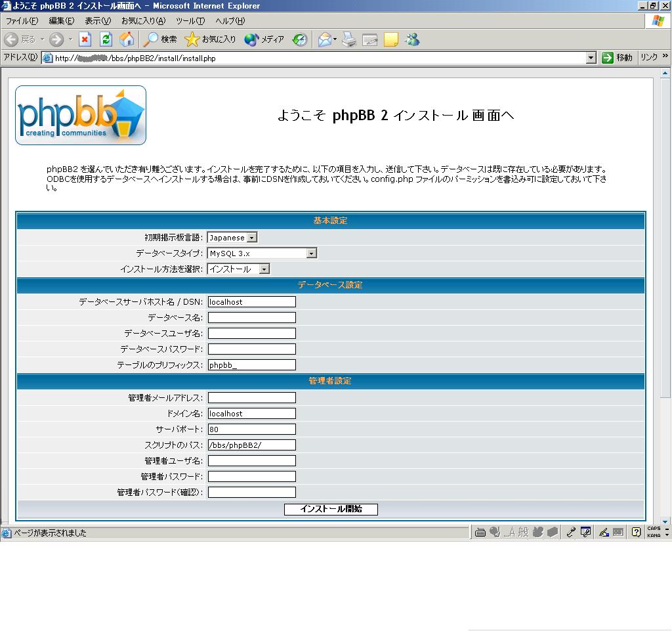Click the admin email address field

pos(251,398)
